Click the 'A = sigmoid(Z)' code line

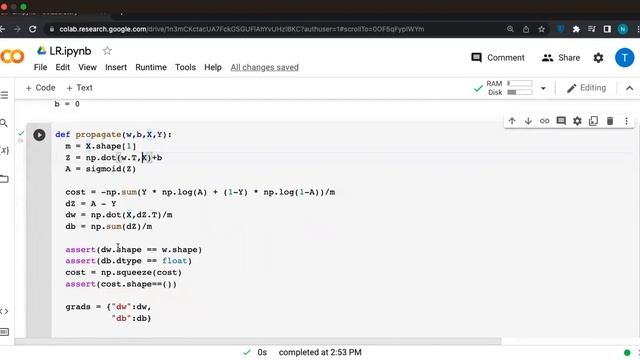click(x=100, y=169)
